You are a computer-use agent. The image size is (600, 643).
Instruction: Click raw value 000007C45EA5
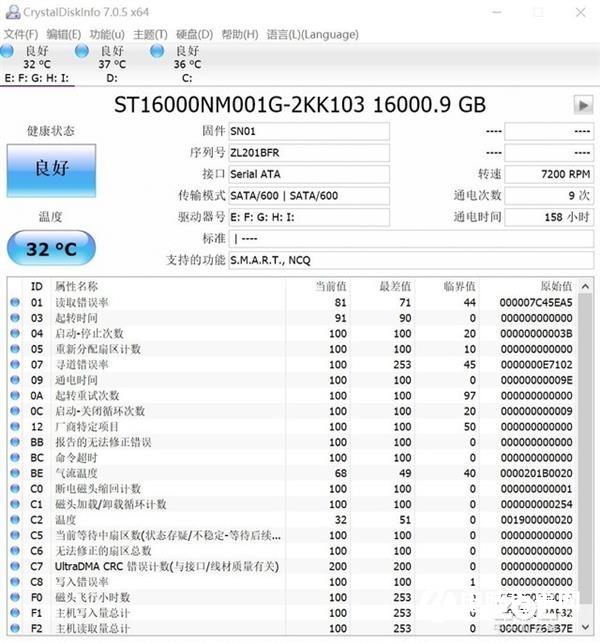point(536,303)
